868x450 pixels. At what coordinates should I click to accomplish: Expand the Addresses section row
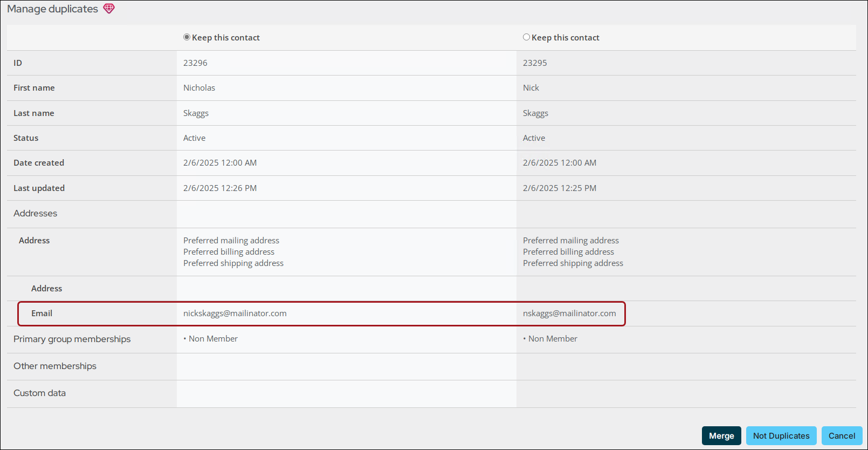click(x=36, y=214)
